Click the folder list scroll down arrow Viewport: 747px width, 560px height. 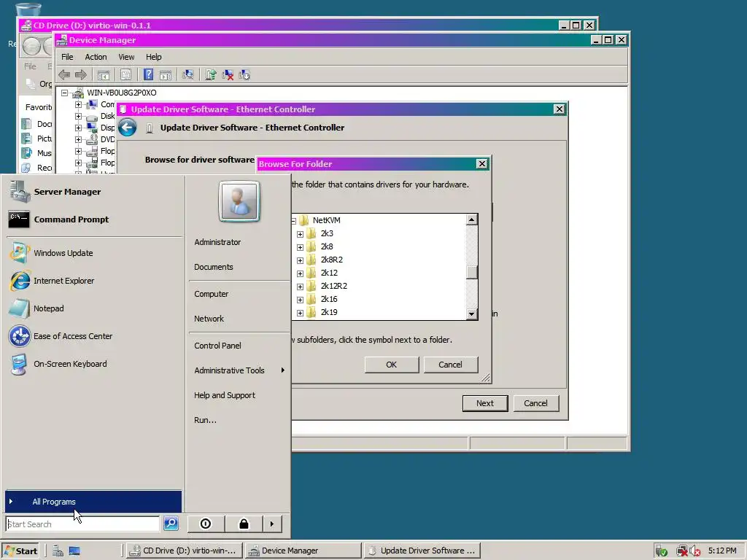point(472,314)
